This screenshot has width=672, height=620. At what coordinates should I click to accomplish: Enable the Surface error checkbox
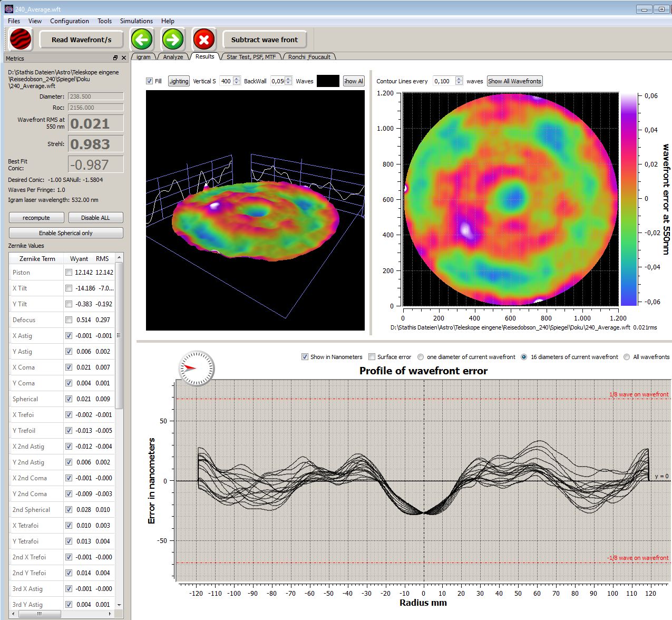pos(372,357)
